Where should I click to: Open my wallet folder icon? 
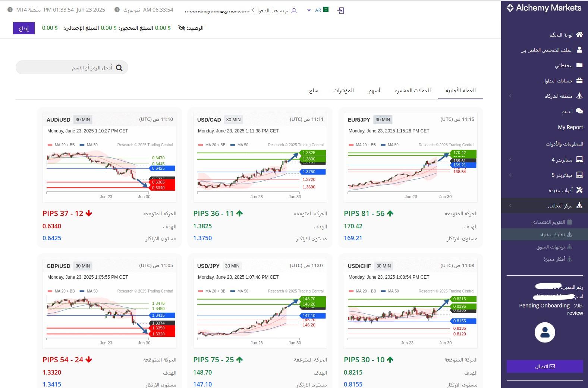tap(579, 65)
